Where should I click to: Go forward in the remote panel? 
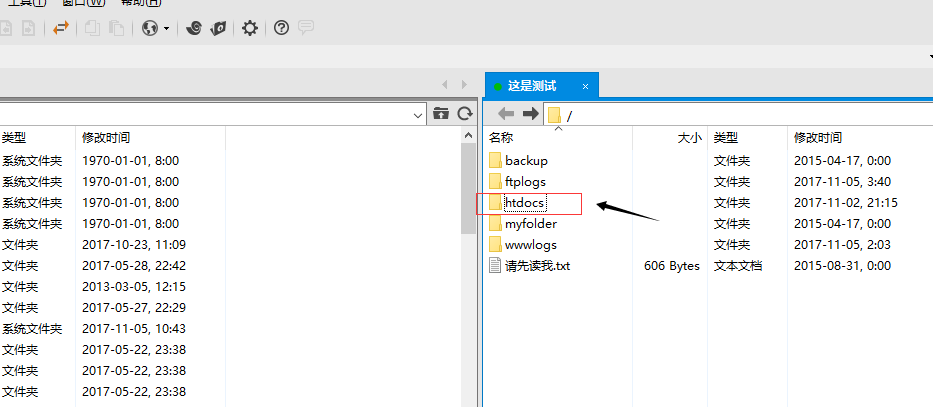[x=530, y=114]
